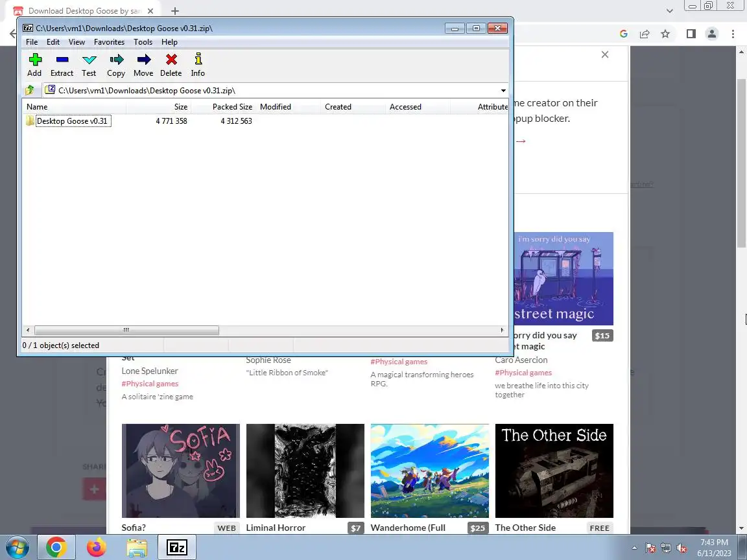
Task: Click the left arrow of the horizontal scrollbar
Action: click(28, 330)
